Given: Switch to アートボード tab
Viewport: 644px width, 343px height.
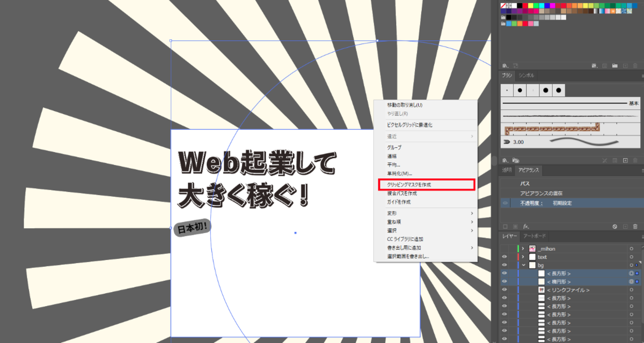Looking at the screenshot, I should pyautogui.click(x=535, y=236).
